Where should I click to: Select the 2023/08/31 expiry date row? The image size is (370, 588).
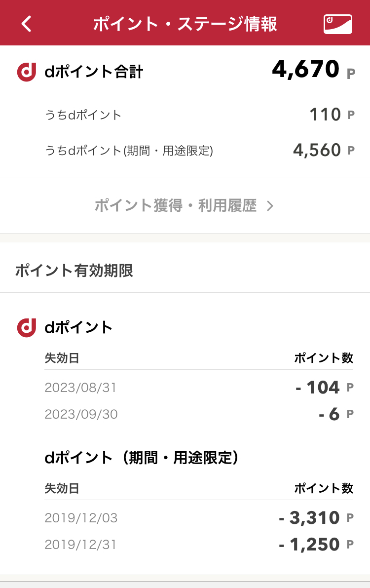pyautogui.click(x=81, y=388)
